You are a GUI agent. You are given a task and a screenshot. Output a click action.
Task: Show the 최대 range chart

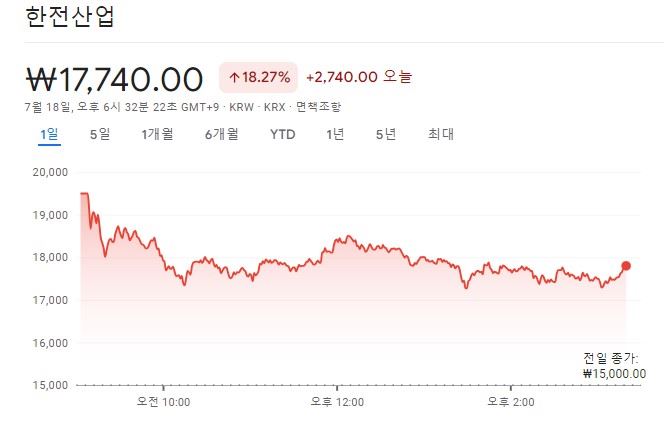tap(440, 134)
